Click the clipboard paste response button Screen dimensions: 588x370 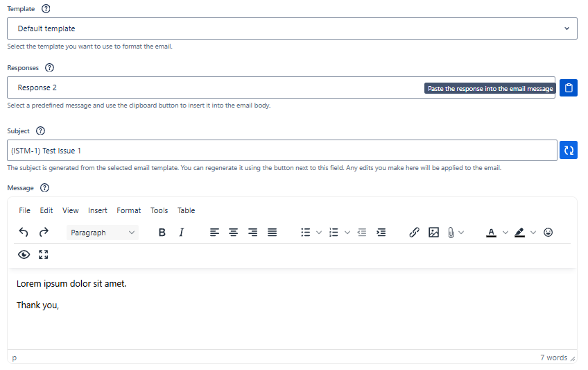[569, 88]
